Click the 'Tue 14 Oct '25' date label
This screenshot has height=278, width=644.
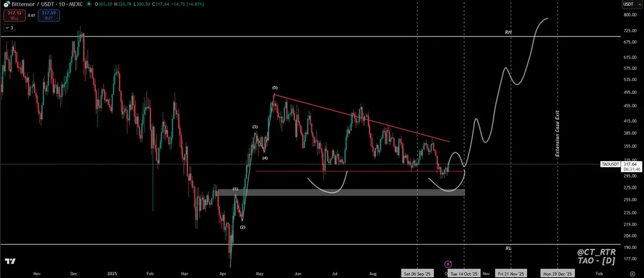(464, 274)
